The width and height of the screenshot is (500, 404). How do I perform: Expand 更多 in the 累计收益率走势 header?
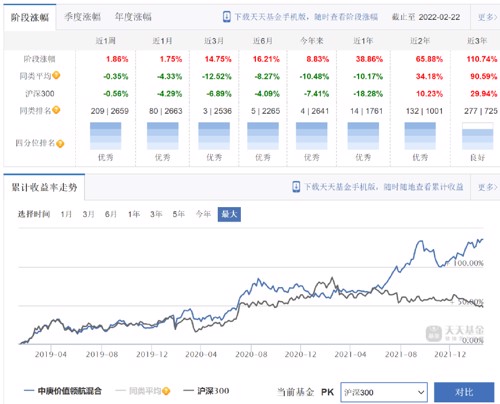pos(487,187)
